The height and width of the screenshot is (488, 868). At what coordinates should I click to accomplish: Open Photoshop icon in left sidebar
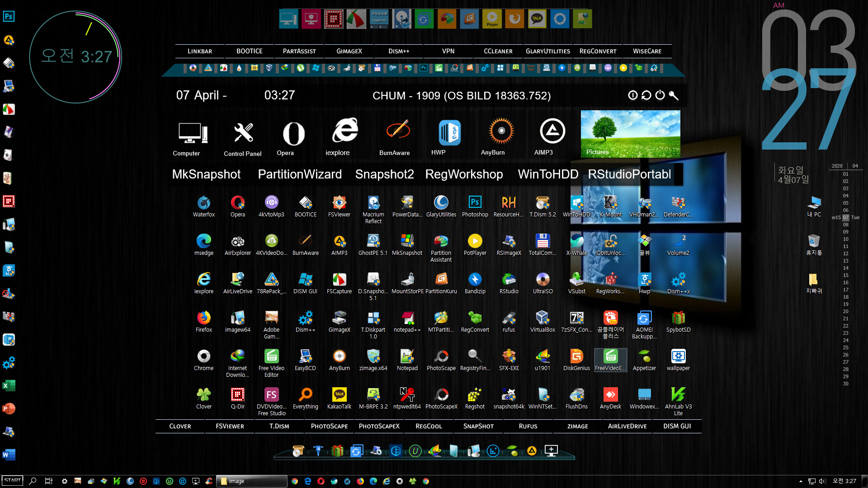click(x=9, y=17)
